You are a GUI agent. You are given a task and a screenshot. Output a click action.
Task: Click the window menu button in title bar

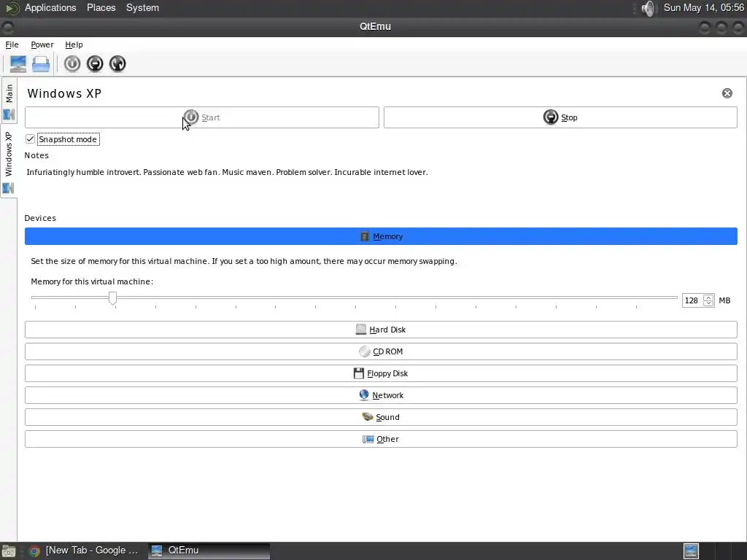[7, 27]
